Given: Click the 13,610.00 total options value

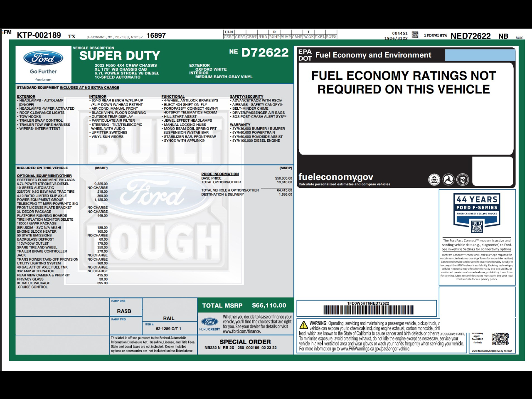Looking at the screenshot, I should click(285, 182).
